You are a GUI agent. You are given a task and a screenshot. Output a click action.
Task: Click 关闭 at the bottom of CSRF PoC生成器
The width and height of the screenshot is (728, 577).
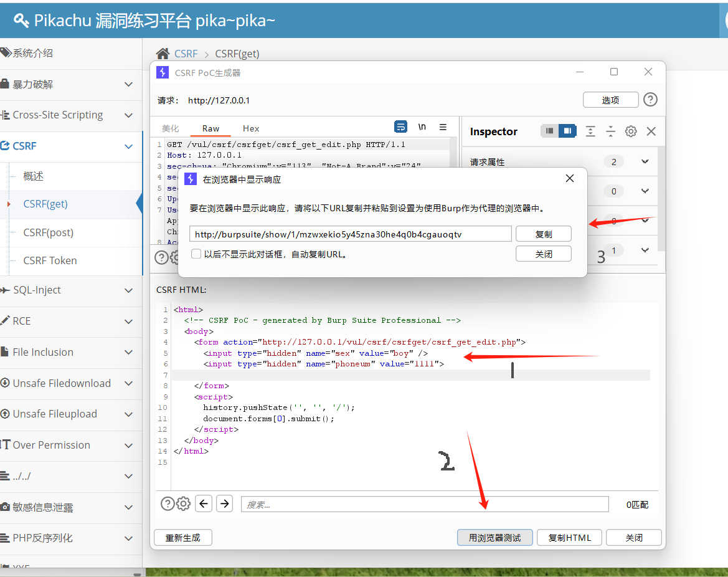click(x=634, y=538)
